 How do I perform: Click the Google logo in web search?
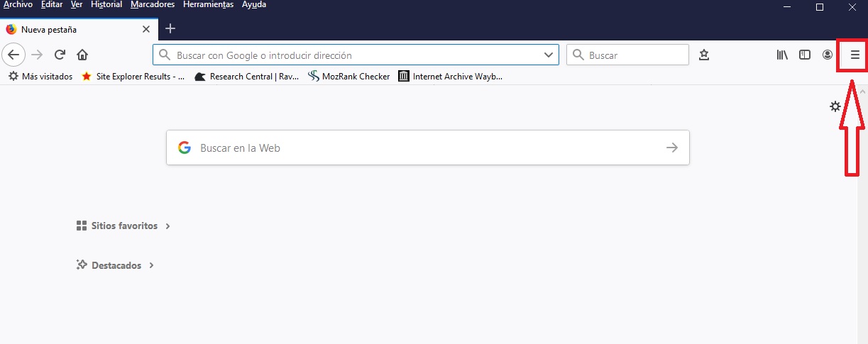point(185,148)
